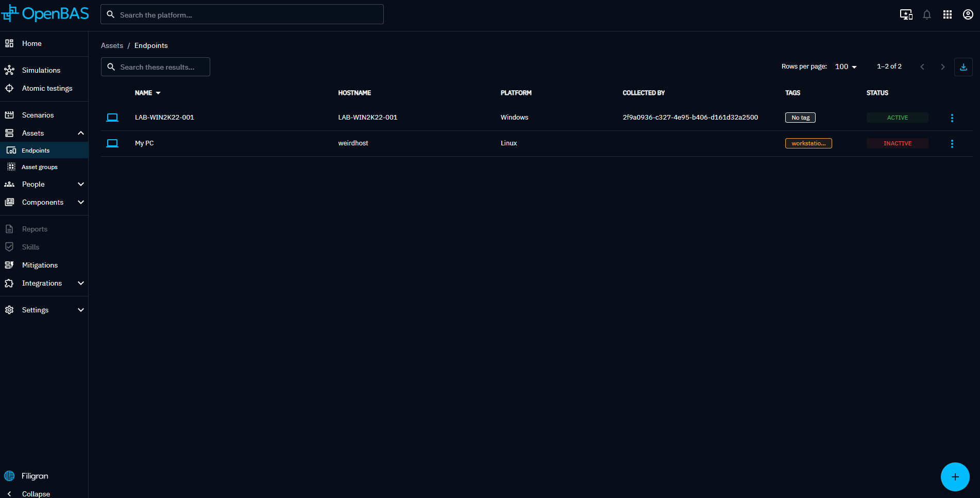The image size is (980, 498).
Task: Open the kebab menu for My PC
Action: click(x=952, y=144)
